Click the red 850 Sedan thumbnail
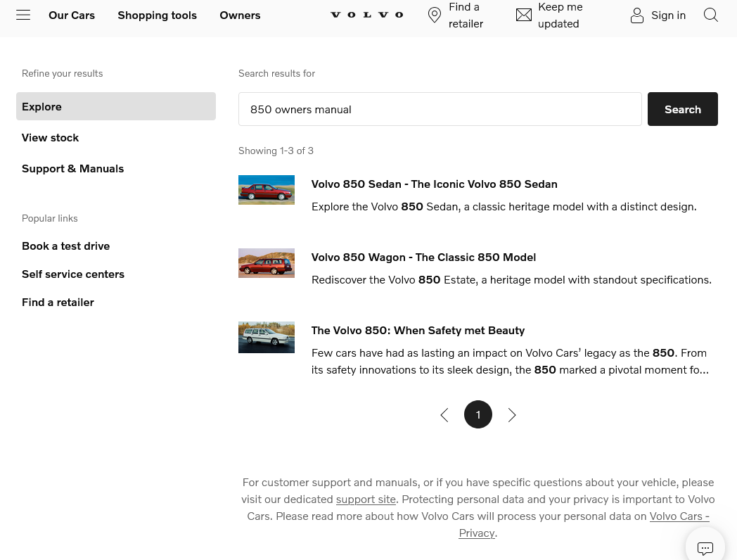The image size is (737, 560). (x=267, y=190)
